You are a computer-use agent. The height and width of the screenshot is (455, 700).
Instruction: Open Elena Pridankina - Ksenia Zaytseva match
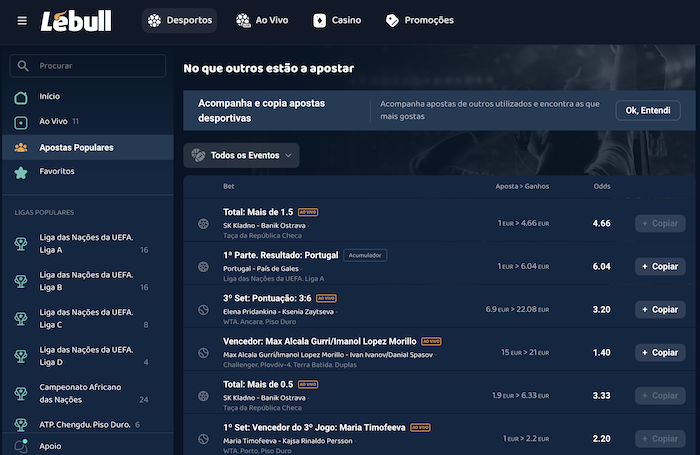(x=278, y=312)
